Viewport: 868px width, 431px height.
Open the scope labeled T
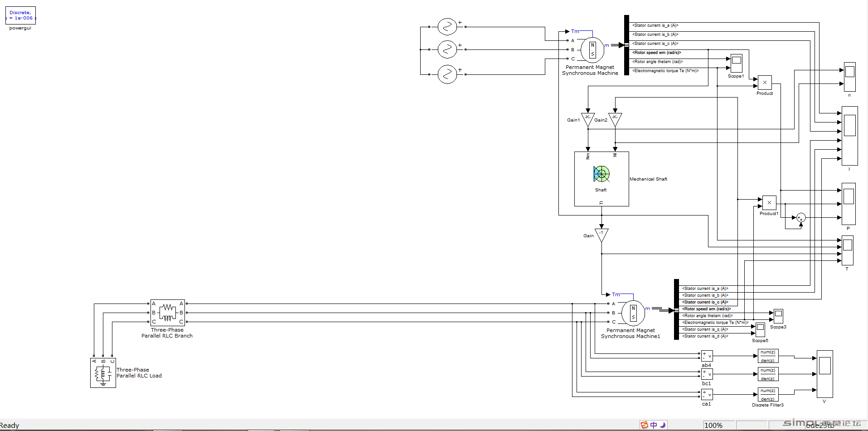click(x=848, y=250)
